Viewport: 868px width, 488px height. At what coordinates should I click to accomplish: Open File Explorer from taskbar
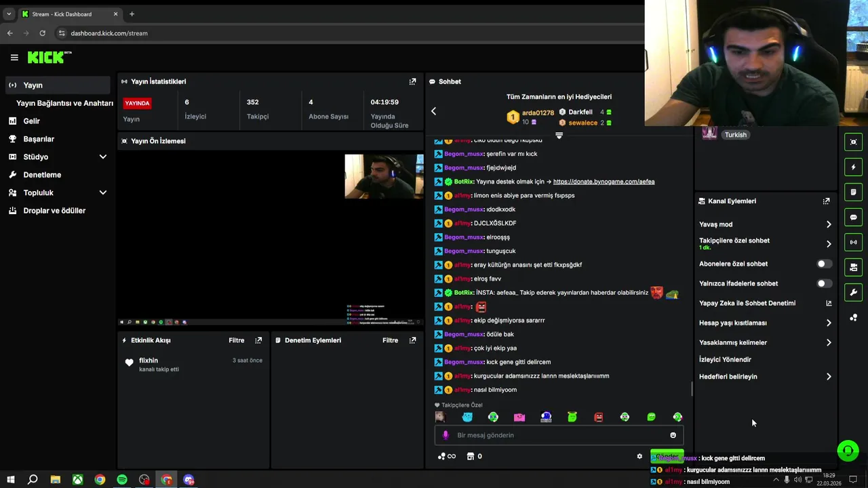pyautogui.click(x=56, y=480)
